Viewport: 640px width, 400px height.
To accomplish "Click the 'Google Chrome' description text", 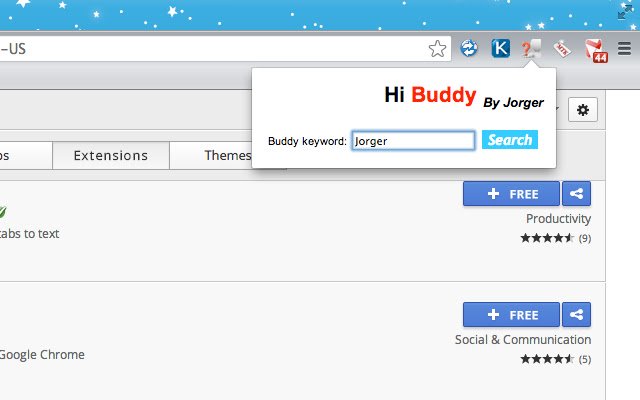I will click(42, 354).
